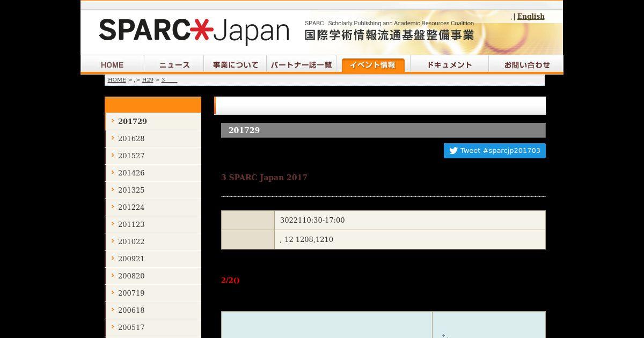Image resolution: width=644 pixels, height=338 pixels.
Task: Open the パートナー誌一覧 navigation tab
Action: point(302,64)
